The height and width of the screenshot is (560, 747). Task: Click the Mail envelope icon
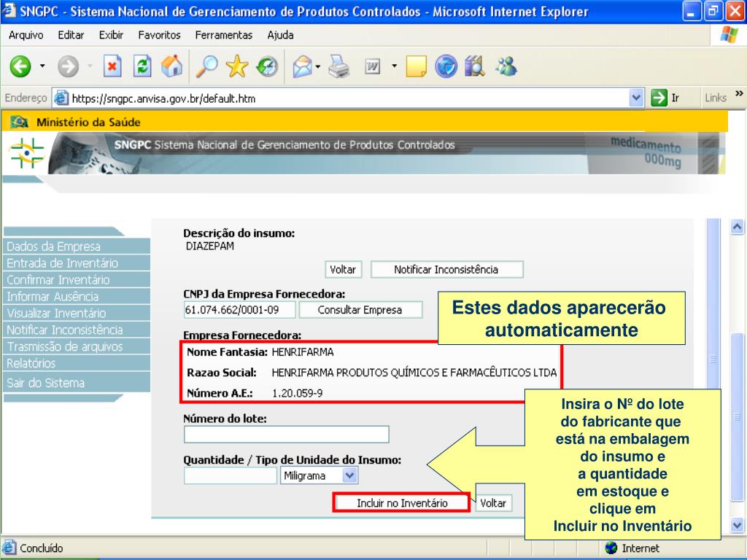point(303,66)
